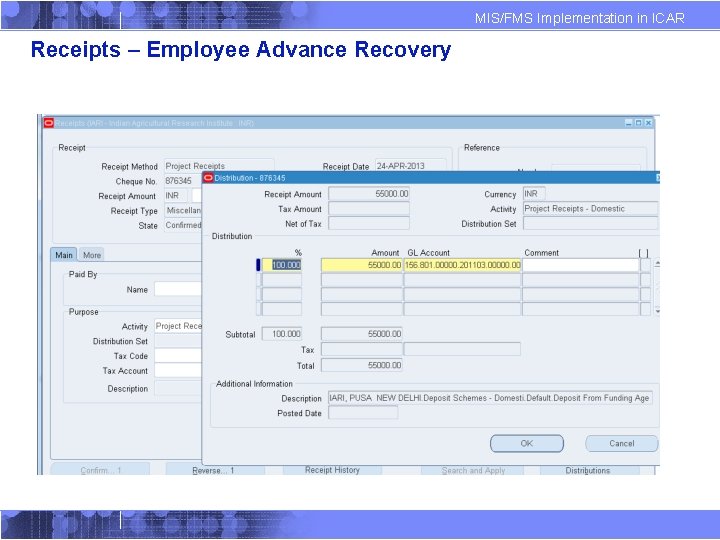The height and width of the screenshot is (540, 720).
Task: Switch to the Main tab
Action: click(x=64, y=255)
